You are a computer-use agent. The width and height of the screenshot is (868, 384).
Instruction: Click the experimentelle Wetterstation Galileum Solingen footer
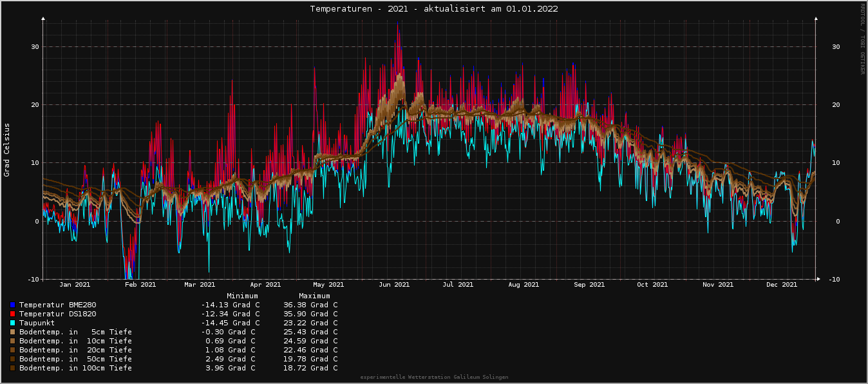point(434,377)
